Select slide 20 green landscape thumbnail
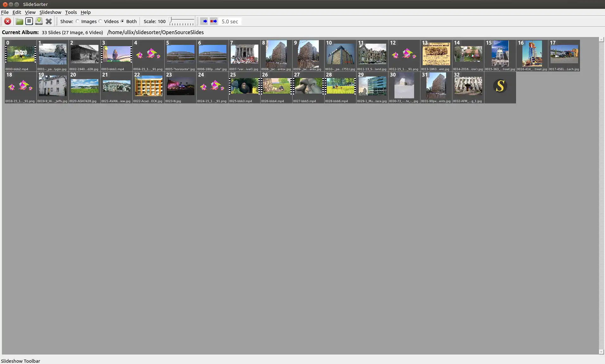605x364 pixels. point(85,87)
